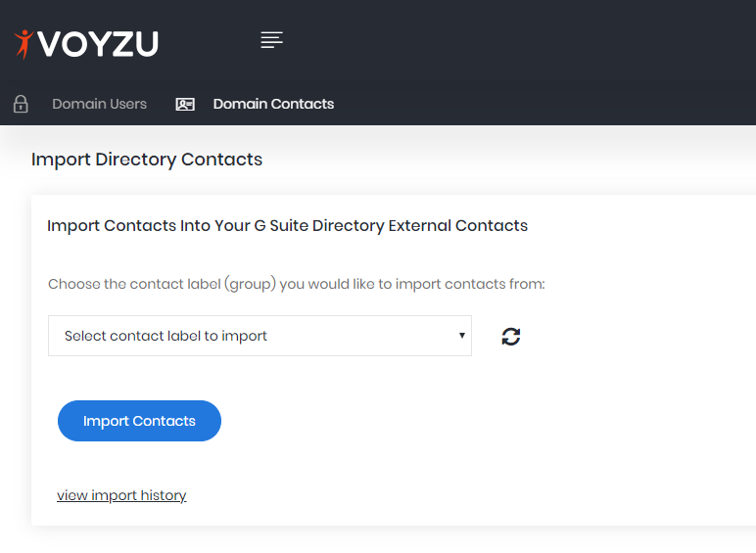Click the G Suite Directory External Contacts heading
This screenshot has width=756, height=553.
287,225
